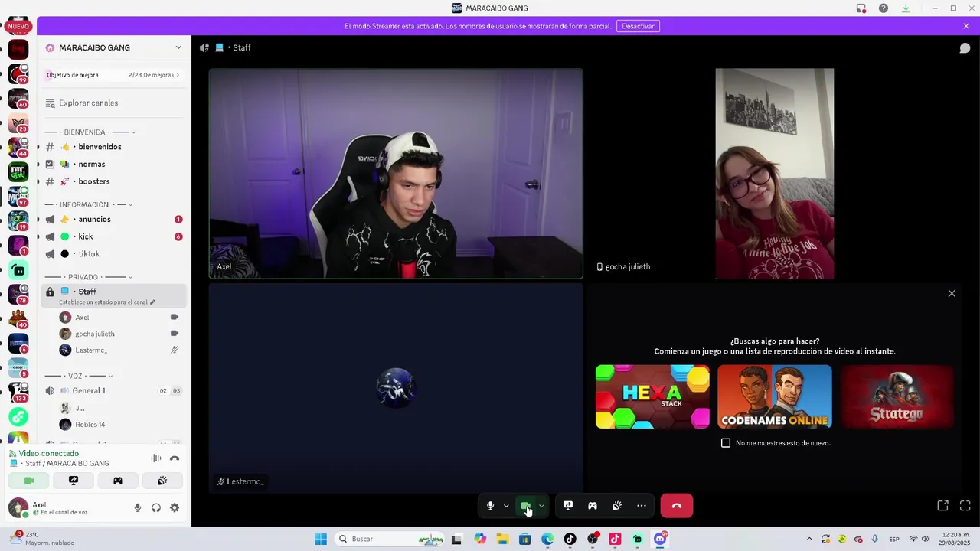This screenshot has height=551, width=980.
Task: Focus gocha julieth's video tile
Action: 775,174
